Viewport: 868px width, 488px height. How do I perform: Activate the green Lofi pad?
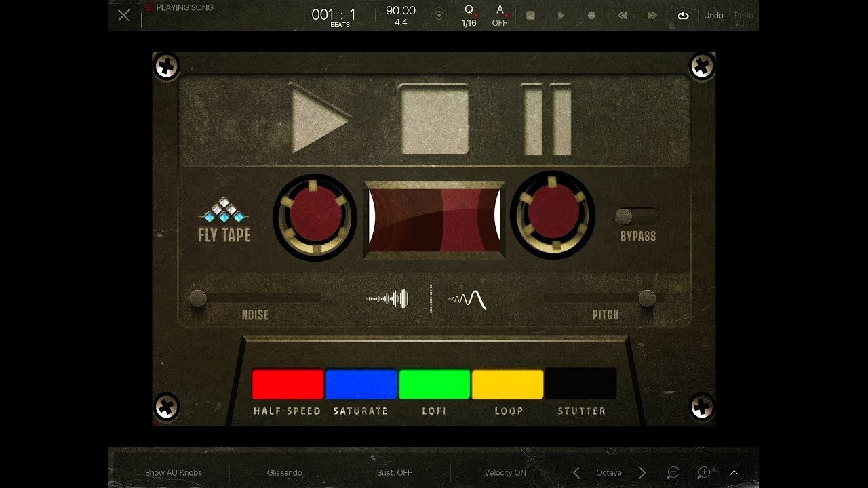coord(434,384)
